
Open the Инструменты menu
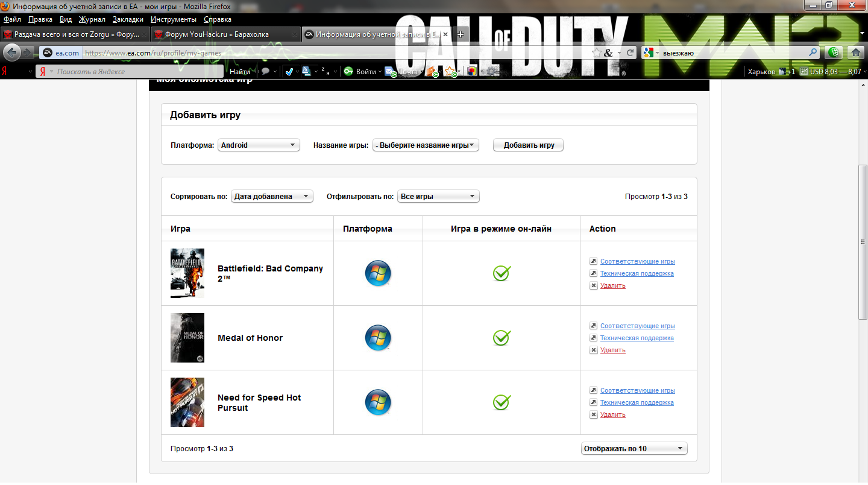(174, 19)
